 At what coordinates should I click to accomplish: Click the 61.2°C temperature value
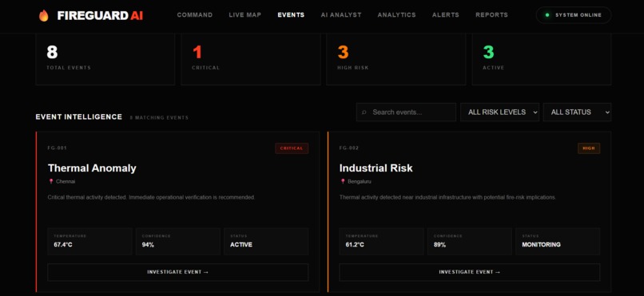[x=355, y=245]
